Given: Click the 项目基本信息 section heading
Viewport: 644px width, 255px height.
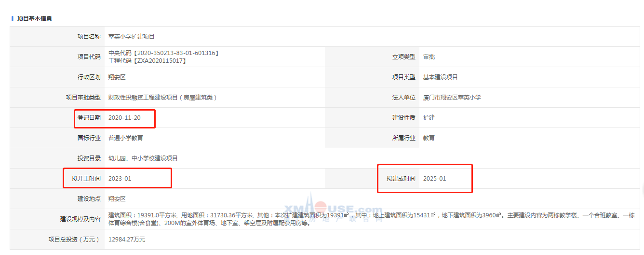Looking at the screenshot, I should 35,19.
